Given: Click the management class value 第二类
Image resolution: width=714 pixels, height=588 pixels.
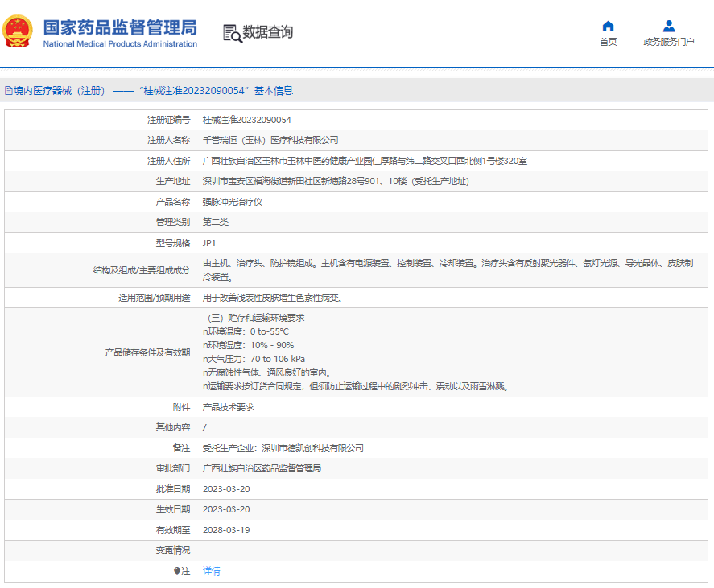Looking at the screenshot, I should [x=216, y=222].
